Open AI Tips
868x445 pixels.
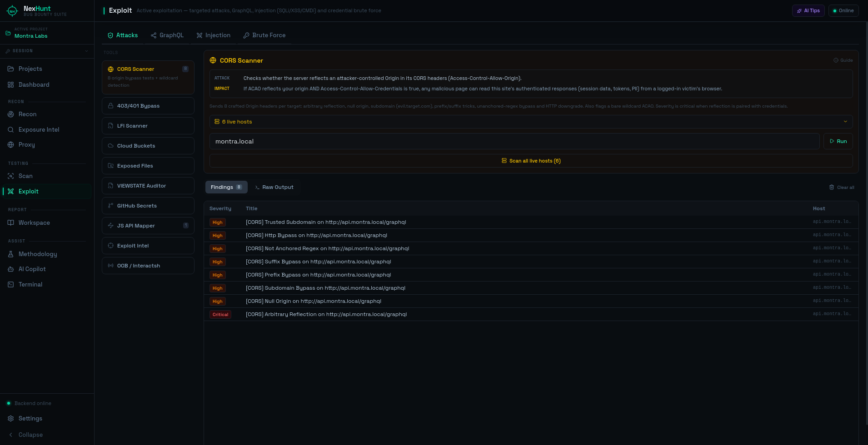(x=808, y=10)
